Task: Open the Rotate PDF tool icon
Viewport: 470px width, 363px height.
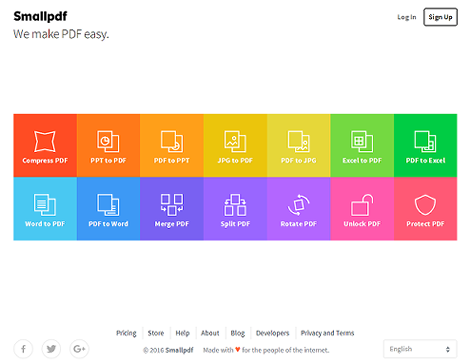Action: pos(298,205)
